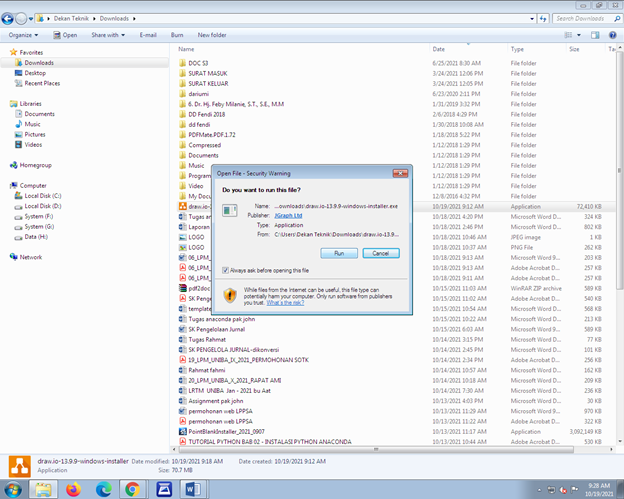The height and width of the screenshot is (499, 624).
Task: Select Tugas anaconda pak john Word icon
Action: [x=183, y=319]
